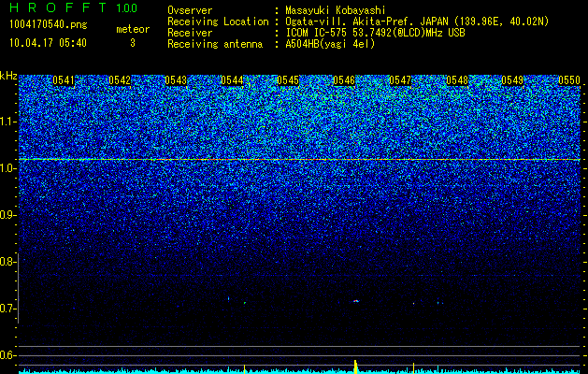Click the 0542 time marker
The height and width of the screenshot is (374, 588).
point(120,80)
